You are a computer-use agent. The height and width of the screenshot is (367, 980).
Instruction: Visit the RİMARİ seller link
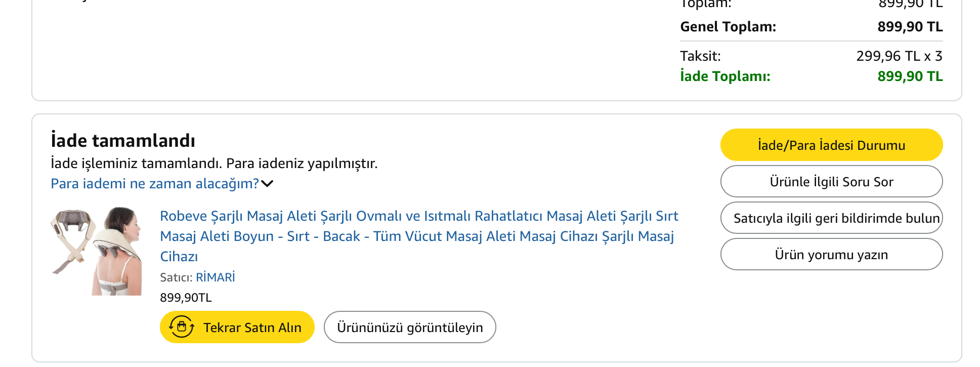pyautogui.click(x=216, y=277)
